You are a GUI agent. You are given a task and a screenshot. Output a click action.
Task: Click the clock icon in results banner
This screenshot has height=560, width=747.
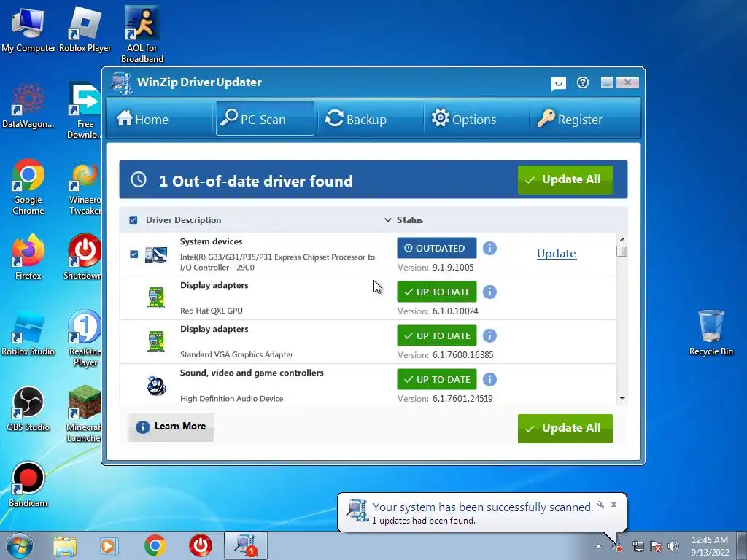pos(139,179)
